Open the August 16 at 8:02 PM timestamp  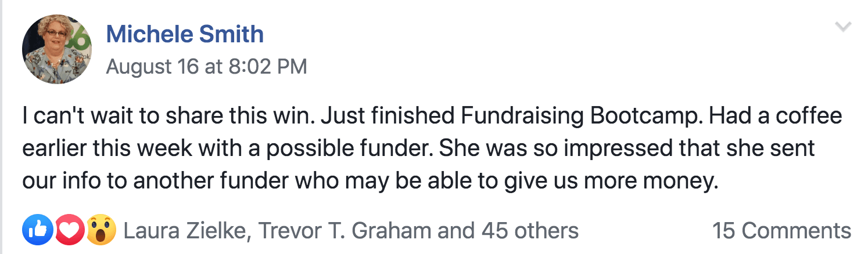[x=206, y=67]
